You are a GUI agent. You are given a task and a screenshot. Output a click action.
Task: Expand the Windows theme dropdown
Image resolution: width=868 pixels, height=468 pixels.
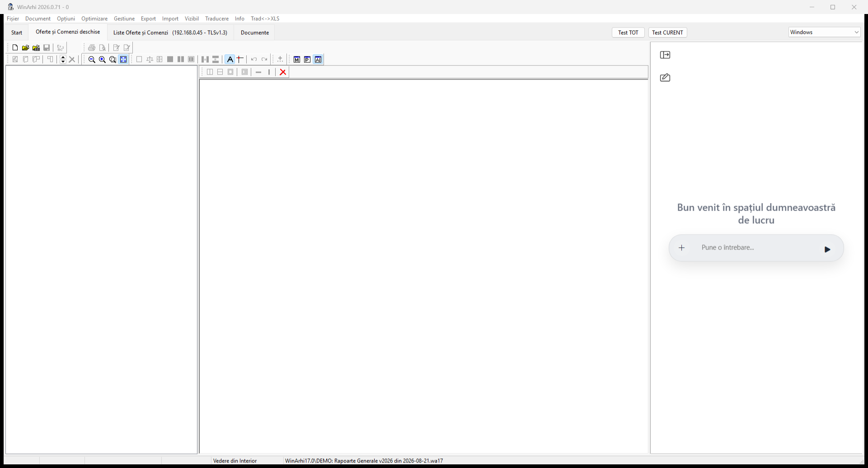pyautogui.click(x=824, y=32)
